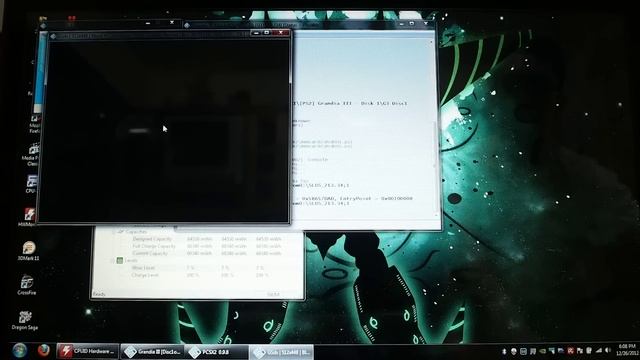Launch Firefox from the taskbar
Screen dimensions: 640x360
coord(43,350)
